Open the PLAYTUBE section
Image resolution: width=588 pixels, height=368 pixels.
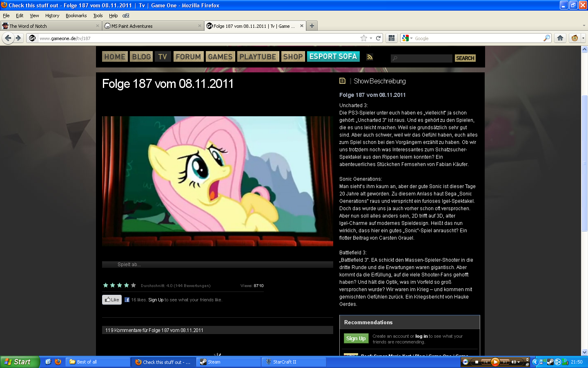point(258,57)
